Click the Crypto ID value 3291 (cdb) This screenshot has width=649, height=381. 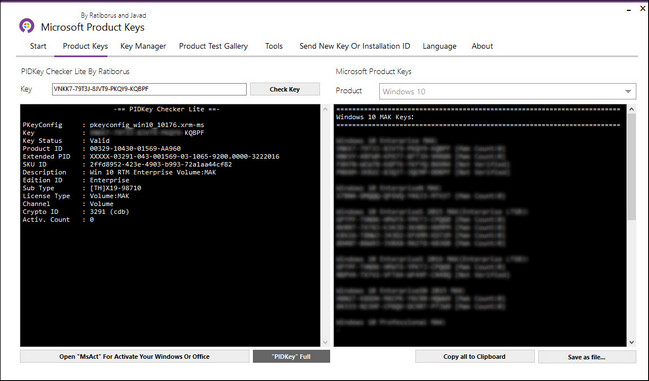point(109,211)
